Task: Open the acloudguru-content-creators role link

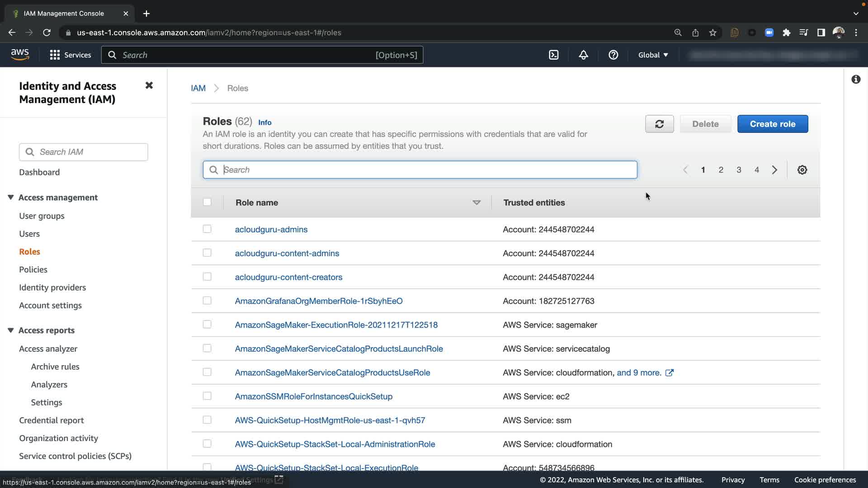Action: coord(288,277)
